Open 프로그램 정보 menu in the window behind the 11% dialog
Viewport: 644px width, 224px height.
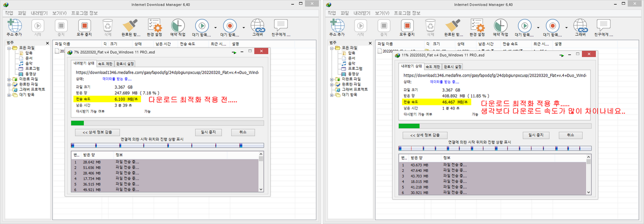pos(408,13)
